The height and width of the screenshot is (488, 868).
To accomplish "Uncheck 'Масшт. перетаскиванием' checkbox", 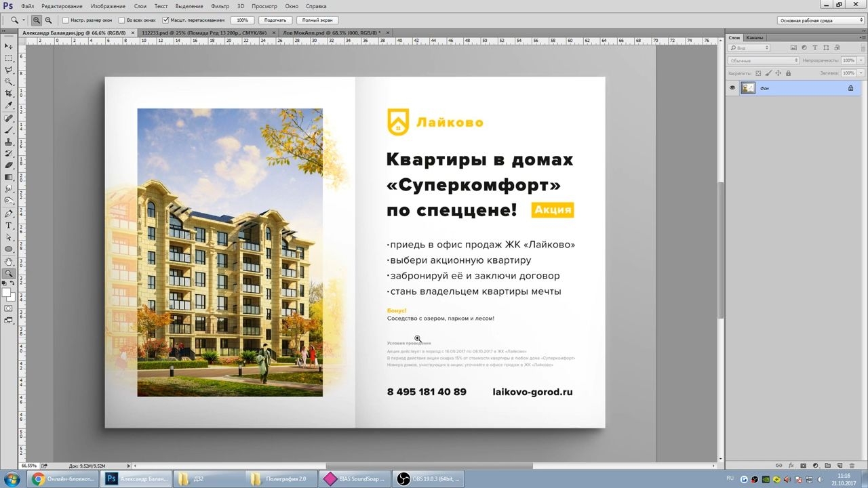I will (165, 20).
